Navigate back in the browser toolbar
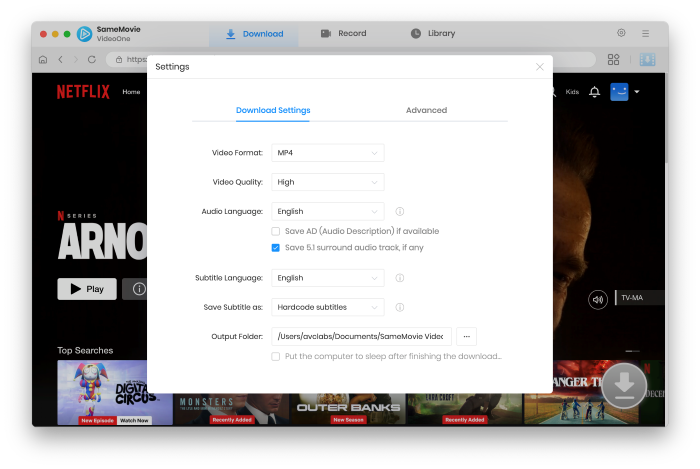Viewport: 700px width, 469px height. pos(61,59)
